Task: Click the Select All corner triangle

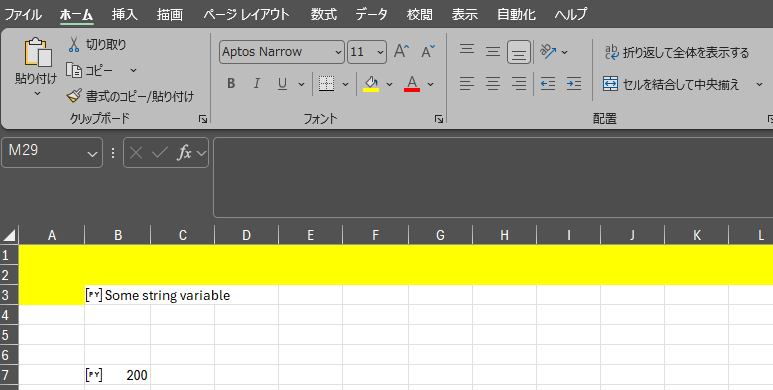Action: (9, 235)
